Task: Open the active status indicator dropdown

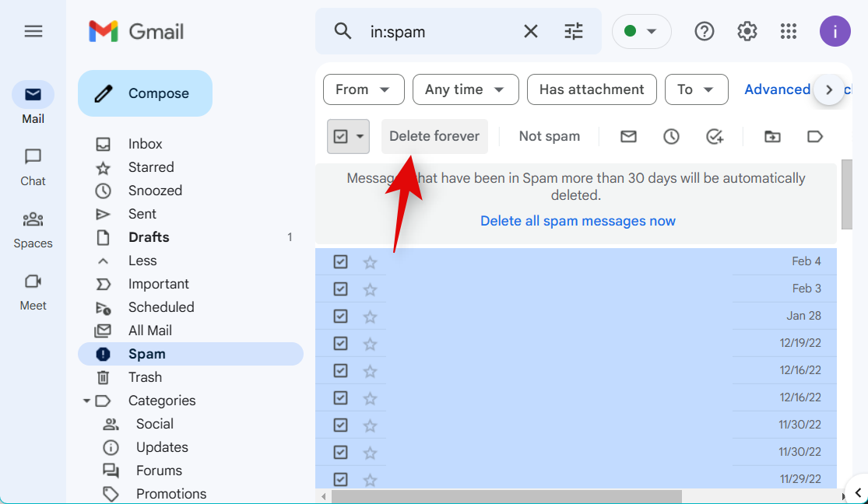Action: click(x=641, y=31)
